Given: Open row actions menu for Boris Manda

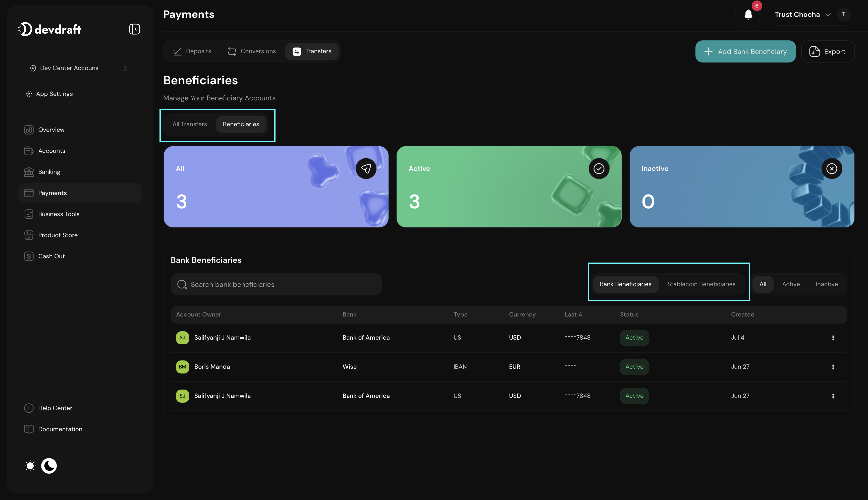Looking at the screenshot, I should click(x=833, y=367).
